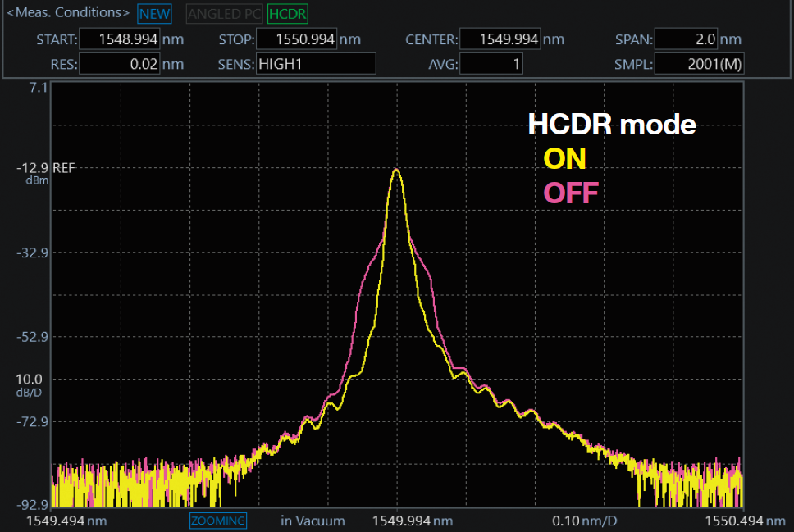Click the ZOOMING status indicator

click(x=217, y=521)
